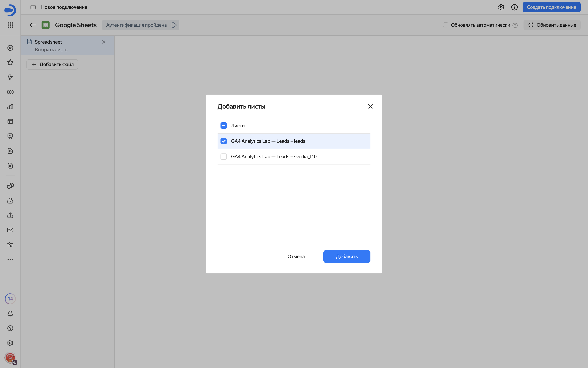Open the sliders adjustments icon in sidebar
Image resolution: width=588 pixels, height=368 pixels.
coord(10,245)
